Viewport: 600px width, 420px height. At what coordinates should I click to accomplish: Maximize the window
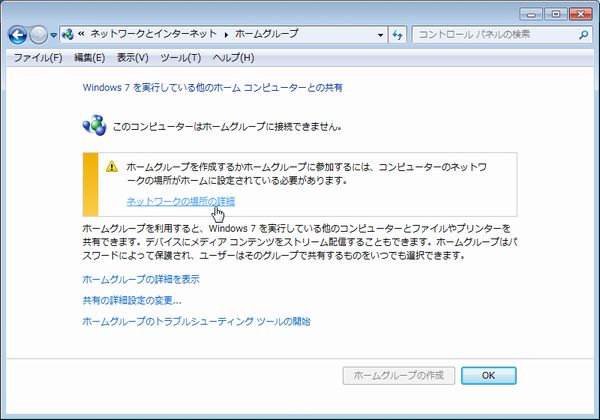(556, 15)
